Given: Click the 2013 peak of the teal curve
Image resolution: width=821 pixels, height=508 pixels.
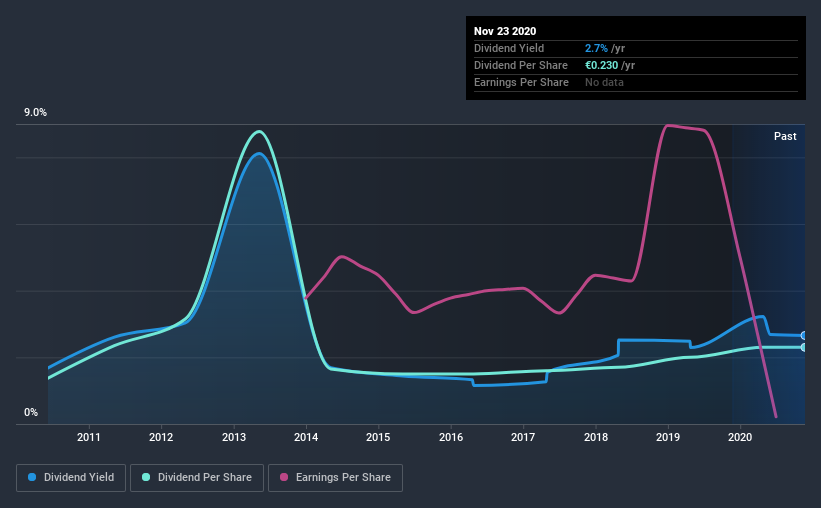Looking at the screenshot, I should (259, 132).
